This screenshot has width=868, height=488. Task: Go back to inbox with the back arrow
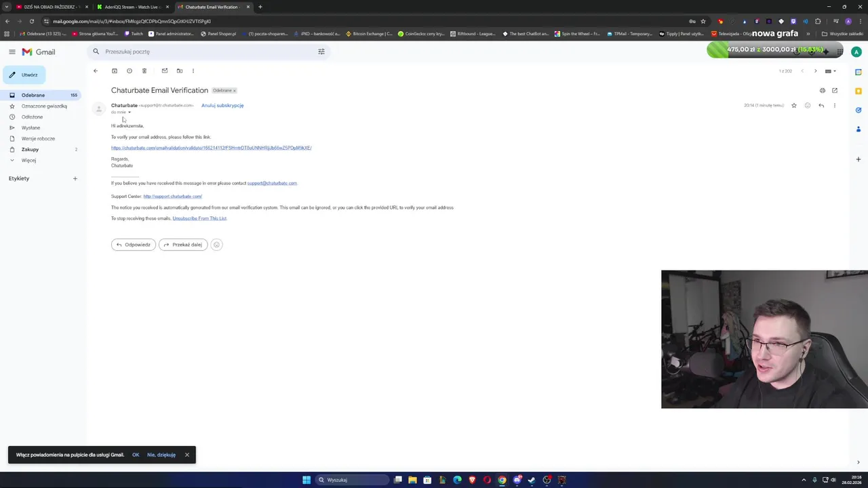pos(96,70)
